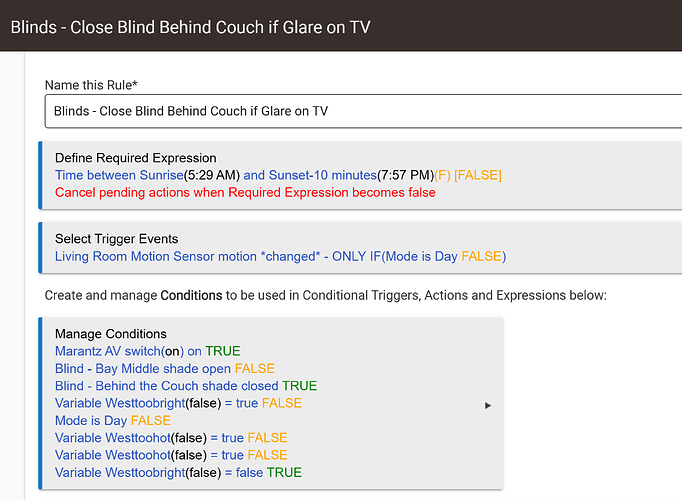This screenshot has width=682, height=500.
Task: Click the orange [FALSE] status of Required Expression
Action: 478,175
